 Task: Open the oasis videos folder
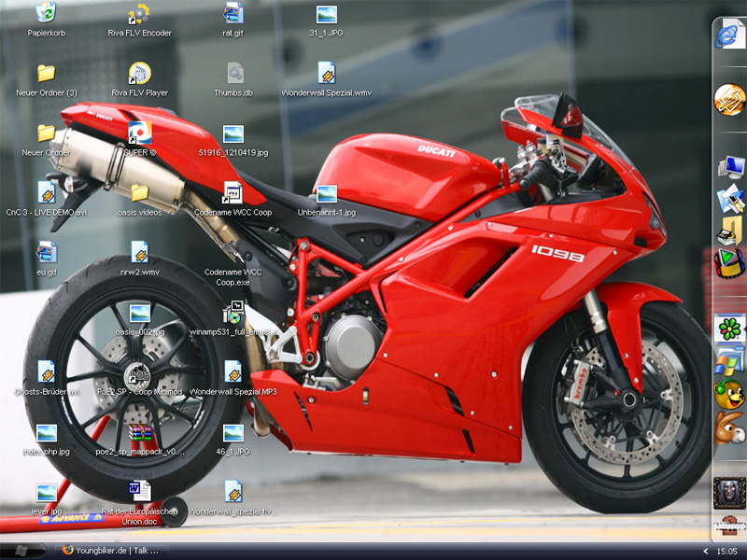pyautogui.click(x=139, y=193)
